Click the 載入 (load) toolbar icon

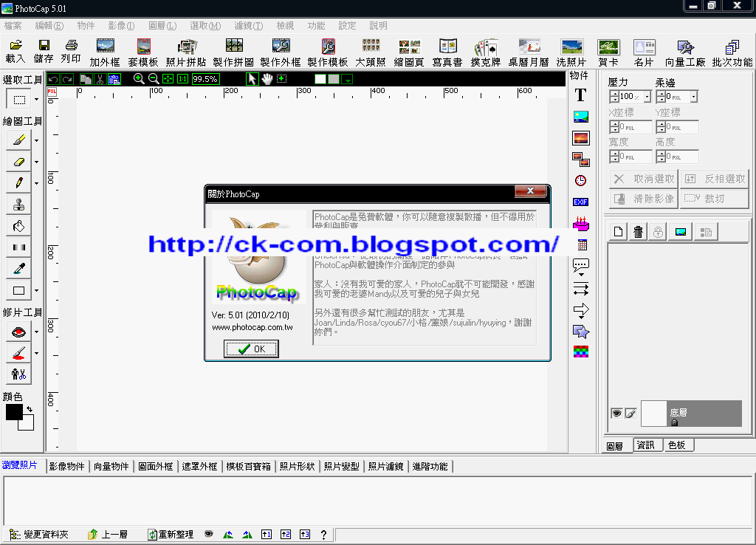pyautogui.click(x=16, y=52)
